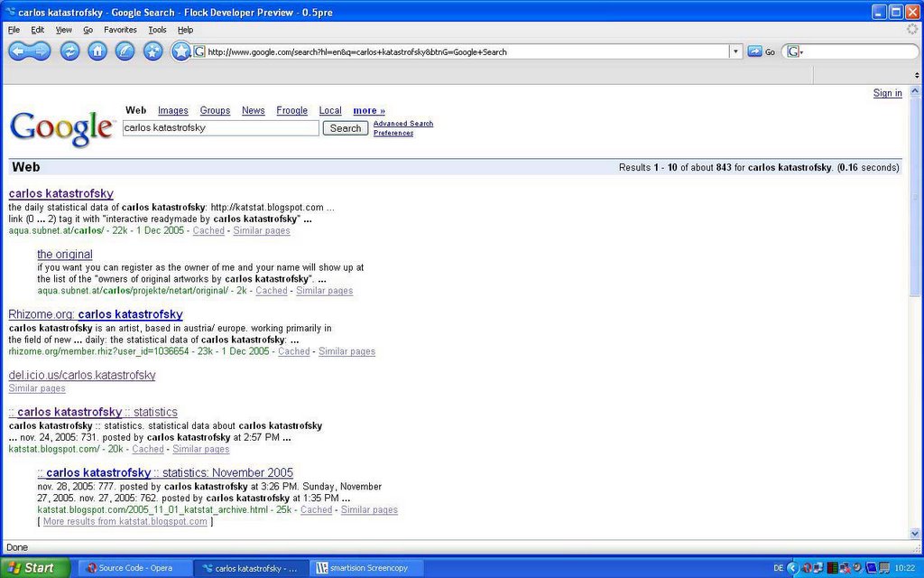
Task: Switch to News search
Action: point(254,110)
